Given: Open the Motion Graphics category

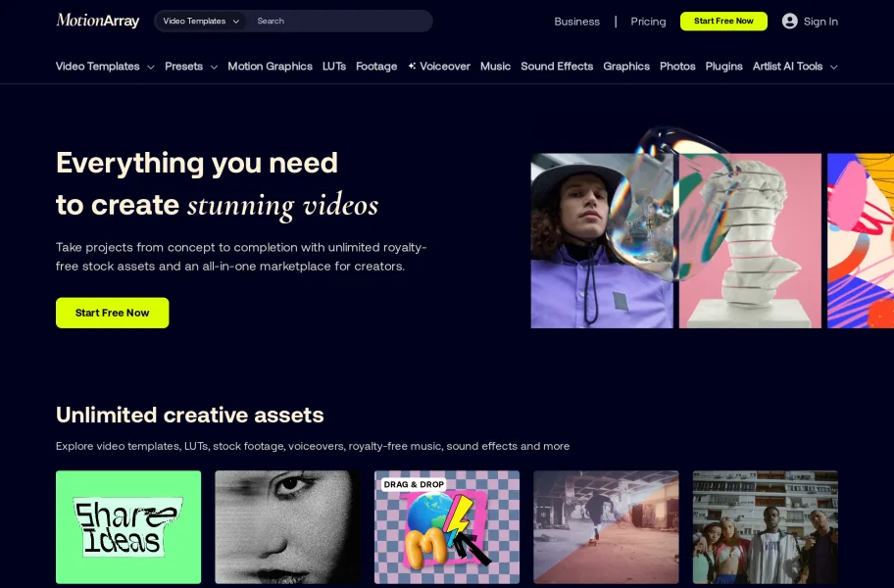Looking at the screenshot, I should [270, 66].
